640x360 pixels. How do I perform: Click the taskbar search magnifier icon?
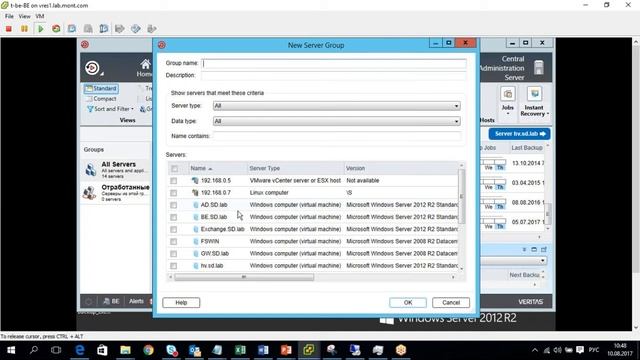click(x=34, y=350)
